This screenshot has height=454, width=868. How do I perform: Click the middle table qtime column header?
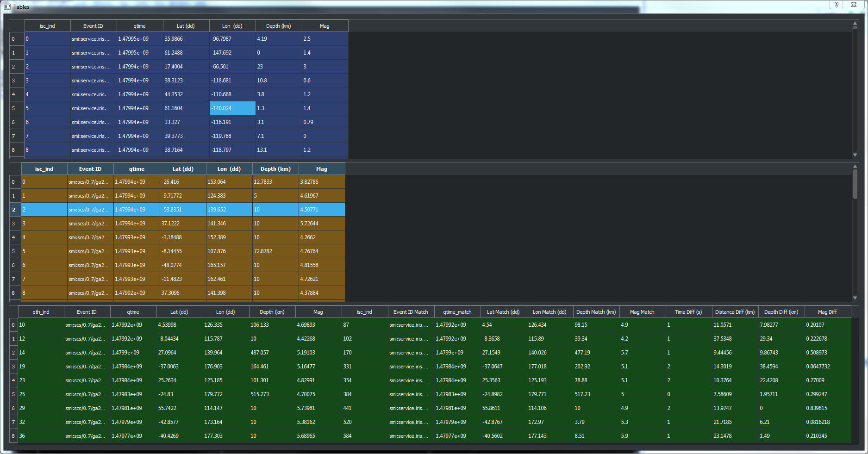point(137,169)
